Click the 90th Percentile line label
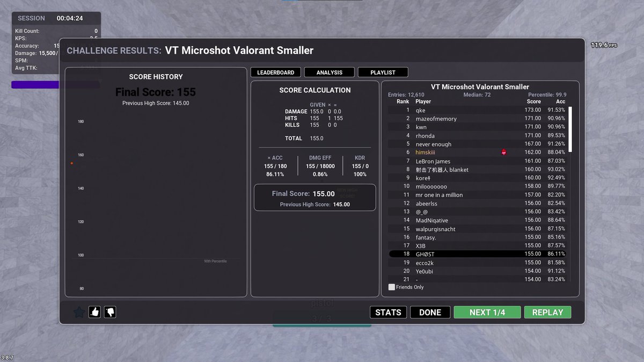Screen dimensions: 644x362 (x=215, y=261)
